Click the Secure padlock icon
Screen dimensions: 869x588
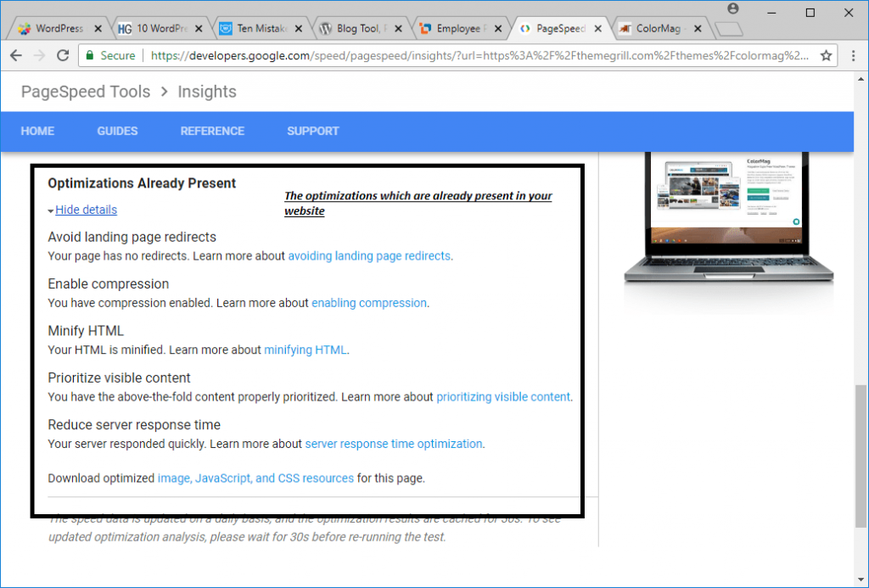(89, 56)
